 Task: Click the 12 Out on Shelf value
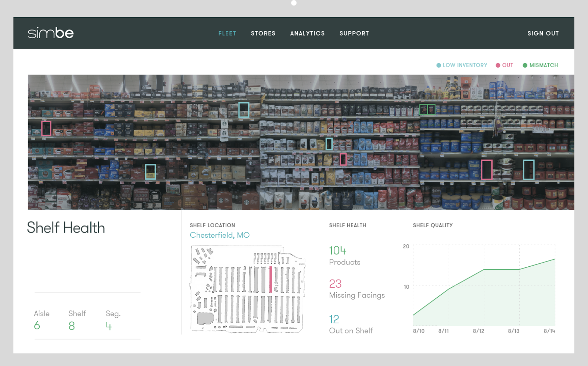coord(334,319)
